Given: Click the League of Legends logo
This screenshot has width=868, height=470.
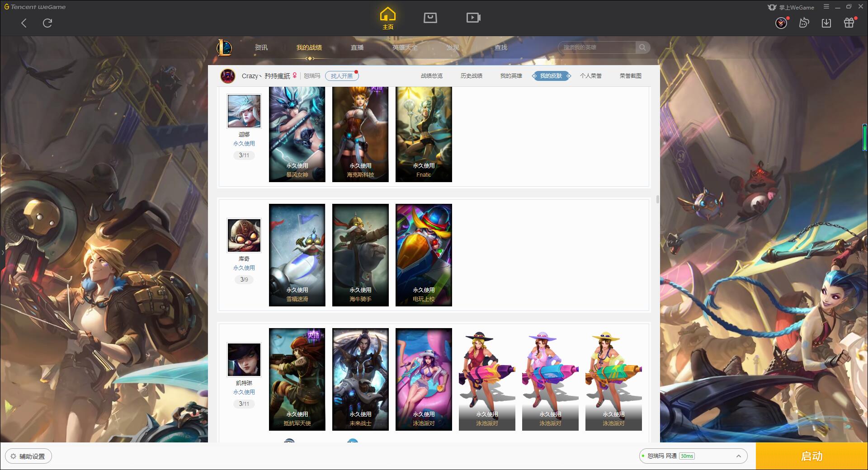Looking at the screenshot, I should click(224, 47).
